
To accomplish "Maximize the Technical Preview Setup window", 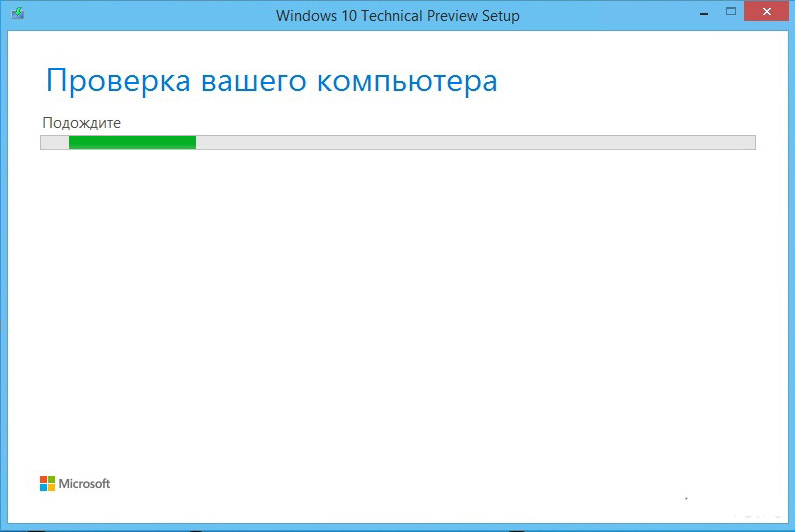I will [731, 12].
